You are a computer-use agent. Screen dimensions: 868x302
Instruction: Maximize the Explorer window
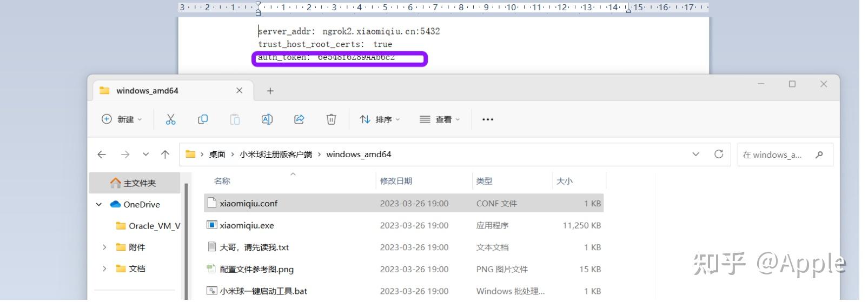pos(792,84)
